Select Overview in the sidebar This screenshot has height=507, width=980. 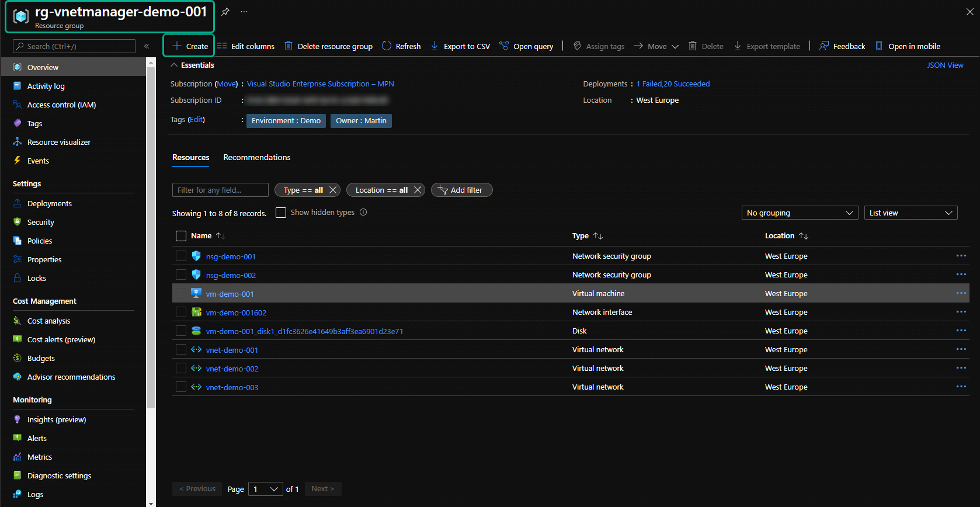point(74,67)
